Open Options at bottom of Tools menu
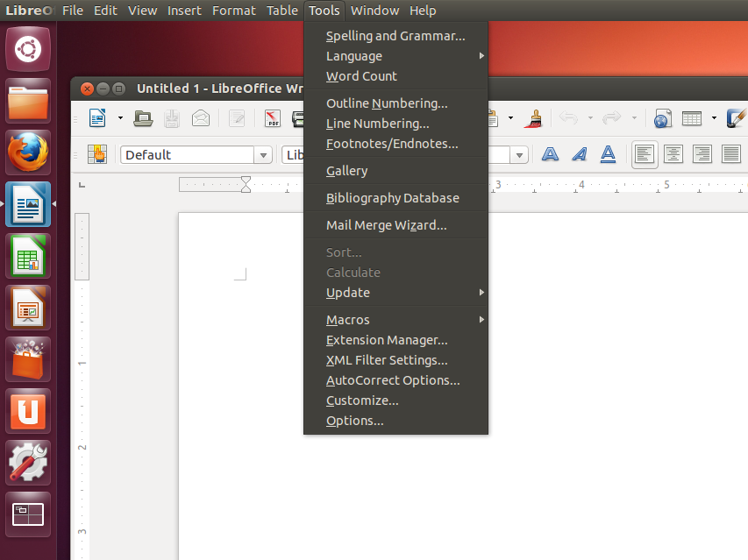 (x=396, y=421)
